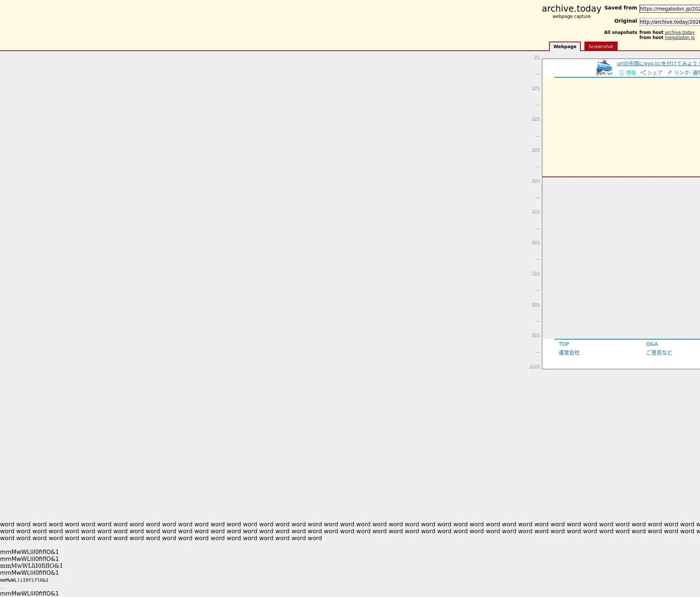Switch to the Screenshot tab
The height and width of the screenshot is (597, 700).
(600, 46)
